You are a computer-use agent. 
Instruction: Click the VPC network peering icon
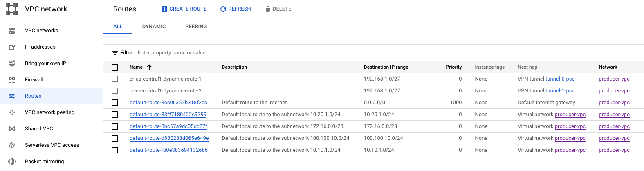point(12,112)
